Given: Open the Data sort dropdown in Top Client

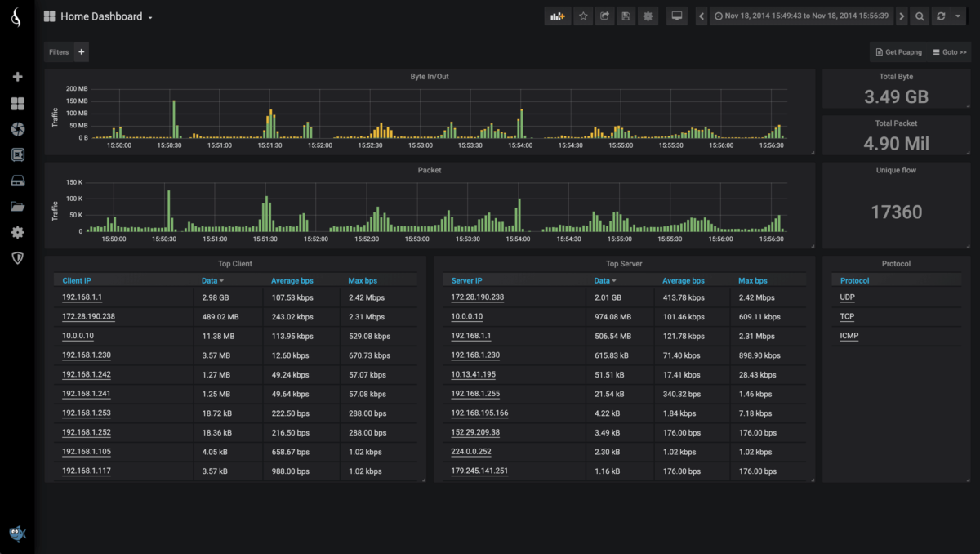Looking at the screenshot, I should [208, 280].
